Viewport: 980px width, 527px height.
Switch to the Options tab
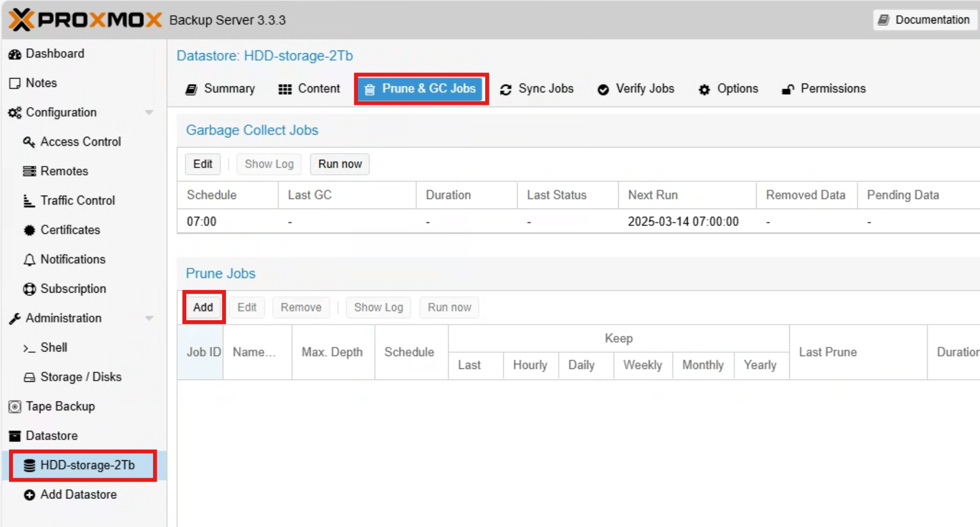728,89
